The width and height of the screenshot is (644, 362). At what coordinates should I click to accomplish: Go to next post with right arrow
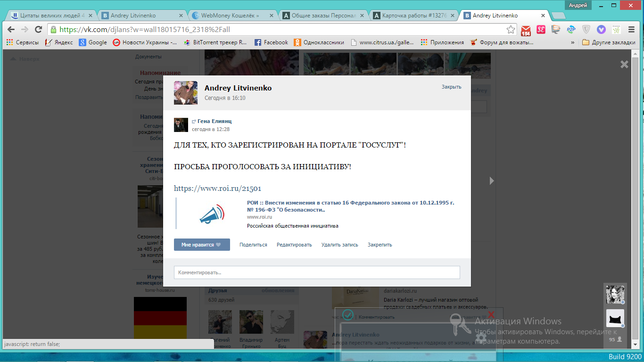492,181
